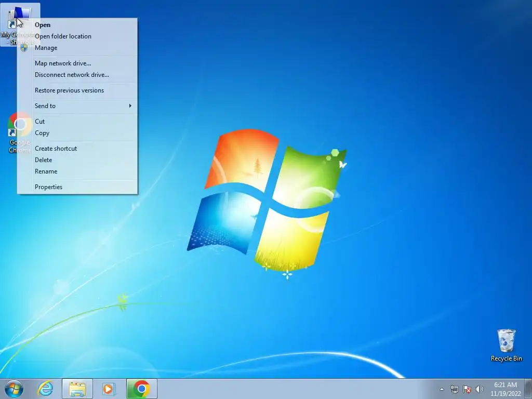532x399 pixels.
Task: Choose Copy from the context menu
Action: pos(77,133)
